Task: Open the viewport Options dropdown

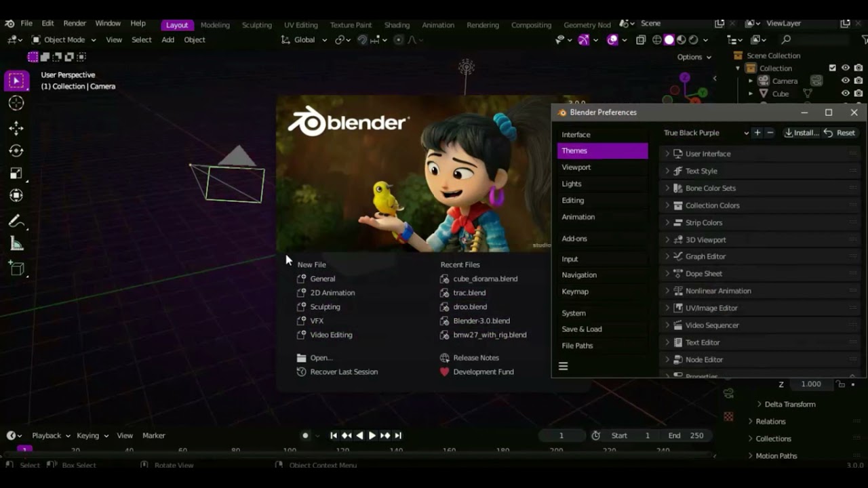Action: (x=694, y=57)
